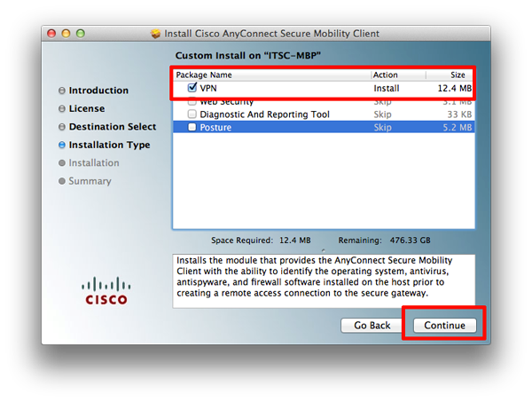The width and height of the screenshot is (532, 402).
Task: Click the package icon in title bar
Action: [157, 34]
